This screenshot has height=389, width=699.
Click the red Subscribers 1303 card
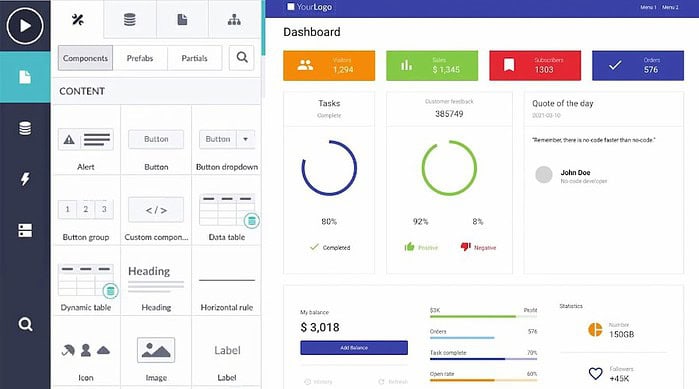(535, 66)
